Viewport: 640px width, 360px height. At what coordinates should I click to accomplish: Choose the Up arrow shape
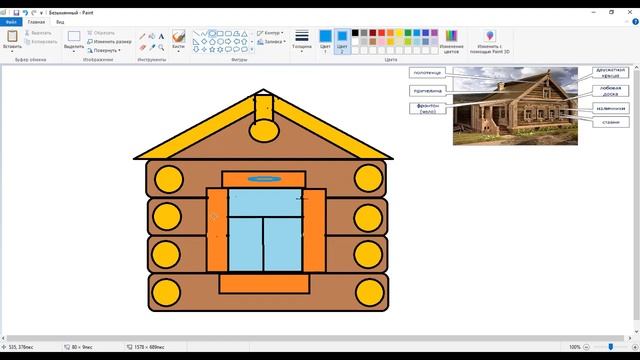tap(244, 42)
